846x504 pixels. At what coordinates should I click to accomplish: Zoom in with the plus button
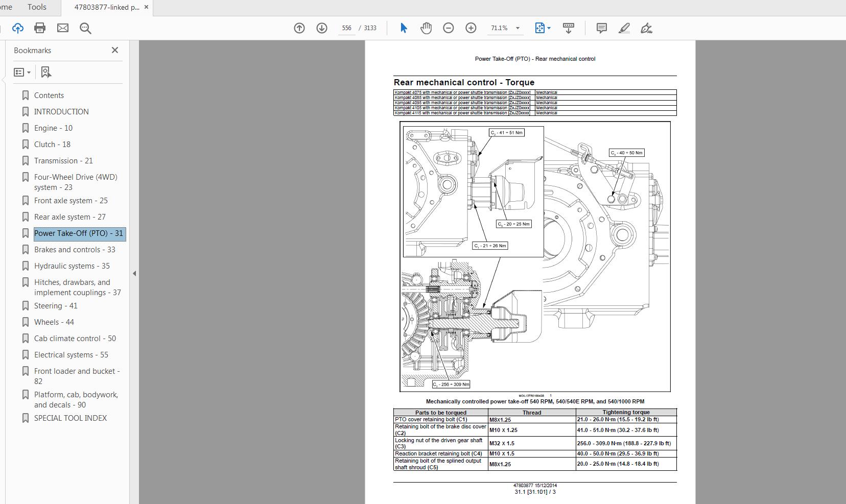point(471,28)
